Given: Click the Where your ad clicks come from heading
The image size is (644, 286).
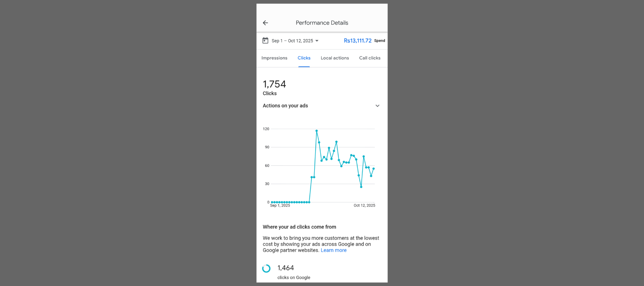Looking at the screenshot, I should click(299, 227).
